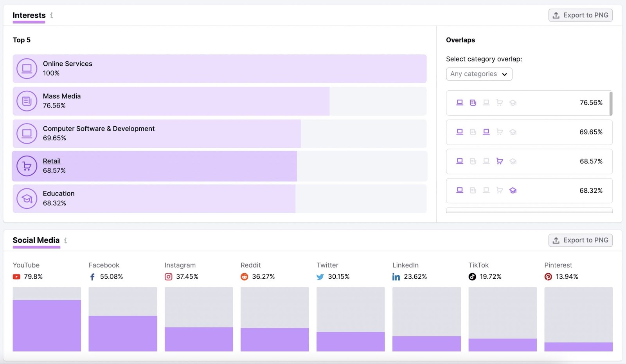The width and height of the screenshot is (626, 364).
Task: Click Export to PNG for Social Media
Action: (580, 240)
